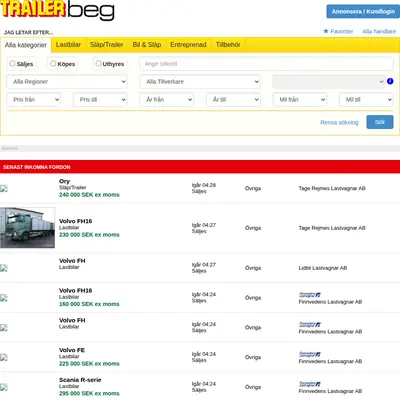Click Finnvedens logo in Volvo FE row
The image size is (400, 400).
coord(310,354)
